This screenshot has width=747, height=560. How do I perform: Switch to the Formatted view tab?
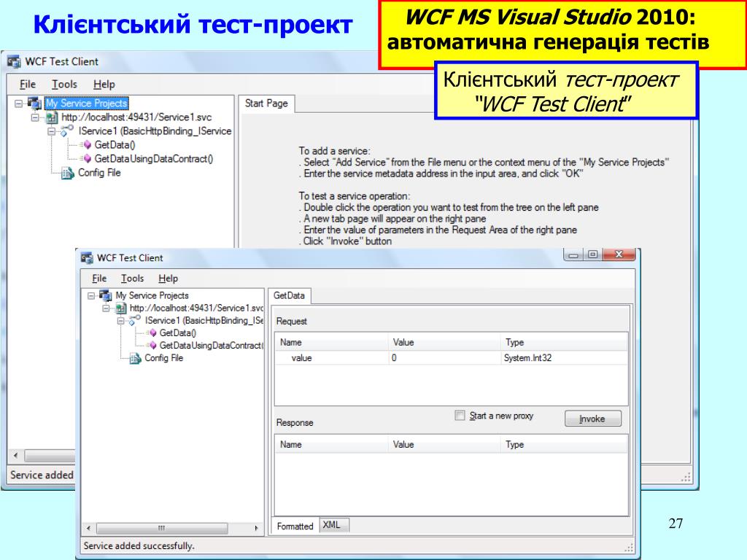click(x=295, y=526)
